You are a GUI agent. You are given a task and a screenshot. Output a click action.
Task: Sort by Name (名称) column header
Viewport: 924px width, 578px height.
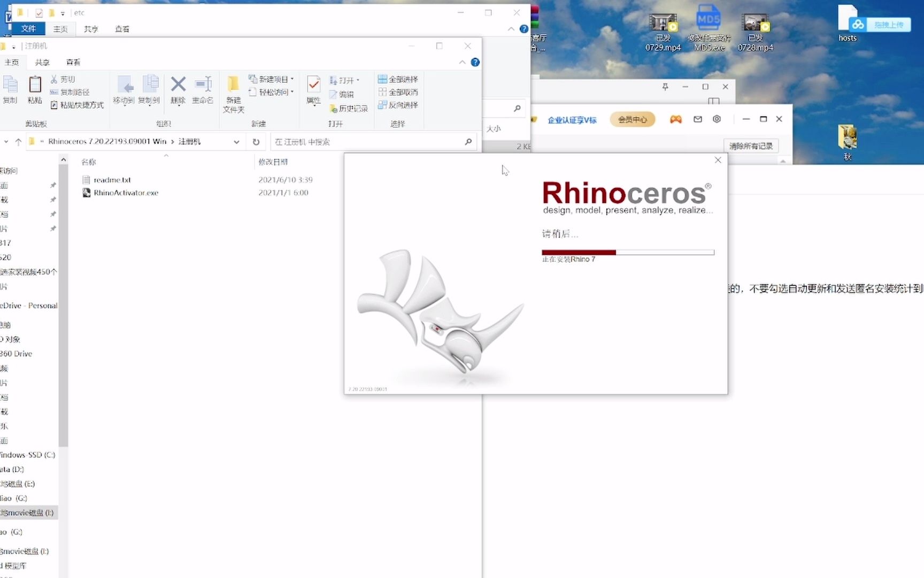pyautogui.click(x=89, y=162)
